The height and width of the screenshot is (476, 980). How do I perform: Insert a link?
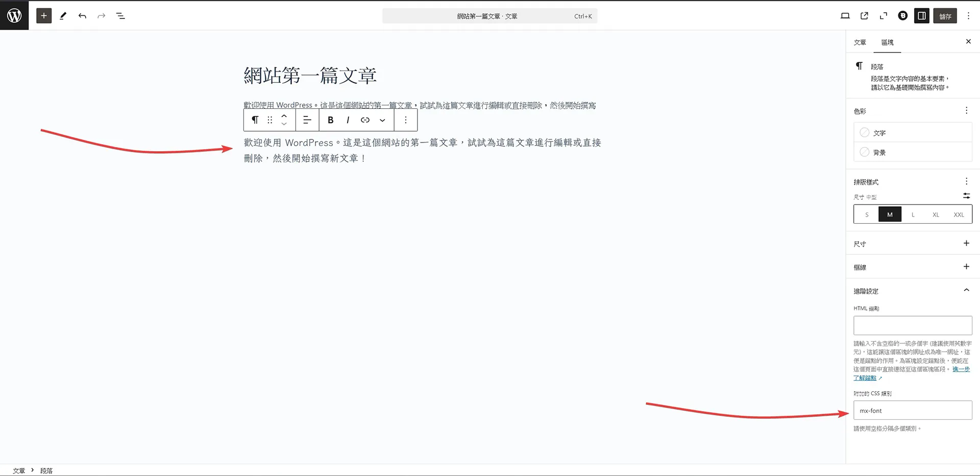pos(365,120)
